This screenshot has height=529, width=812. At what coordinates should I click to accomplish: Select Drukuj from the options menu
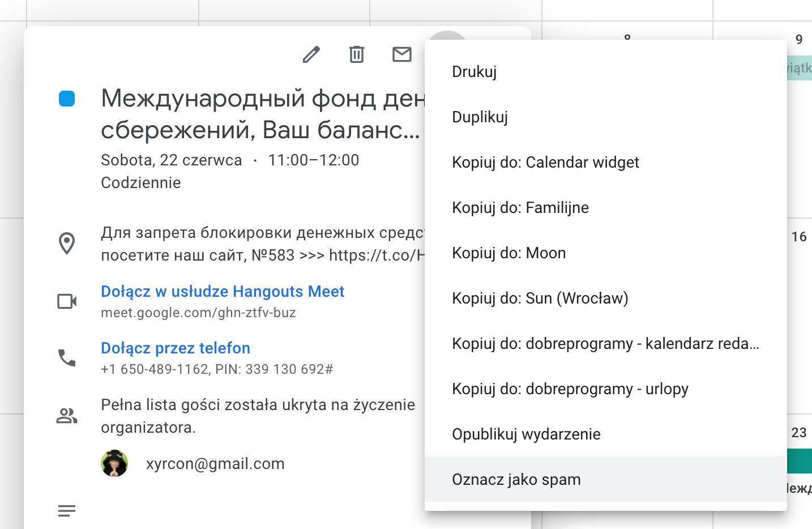475,72
